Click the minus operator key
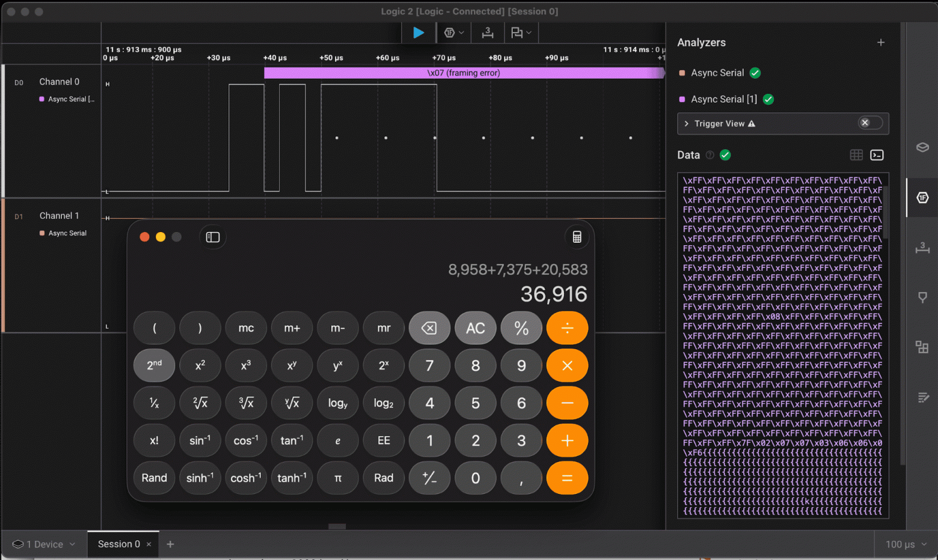This screenshot has width=938, height=560. pos(567,403)
